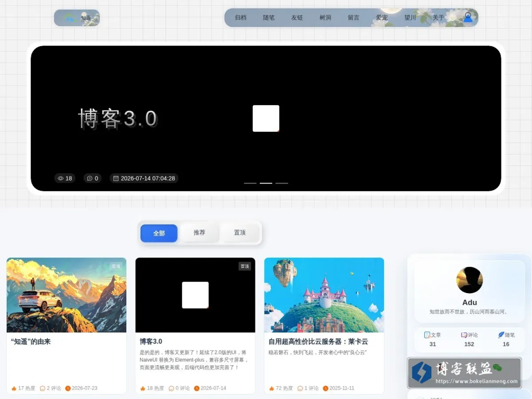532x399 pixels.
Task: Visit the 爱宠 navigation item
Action: click(x=382, y=18)
